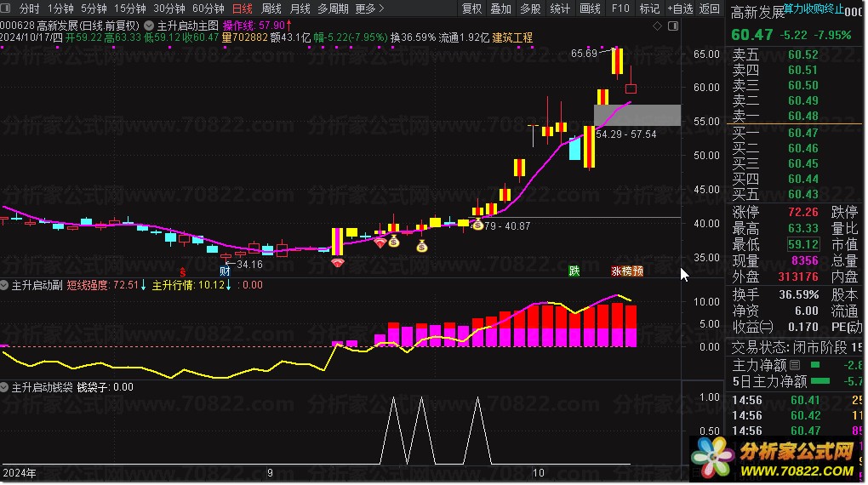Click the 叠加 overlay button
The height and width of the screenshot is (485, 868).
click(501, 9)
